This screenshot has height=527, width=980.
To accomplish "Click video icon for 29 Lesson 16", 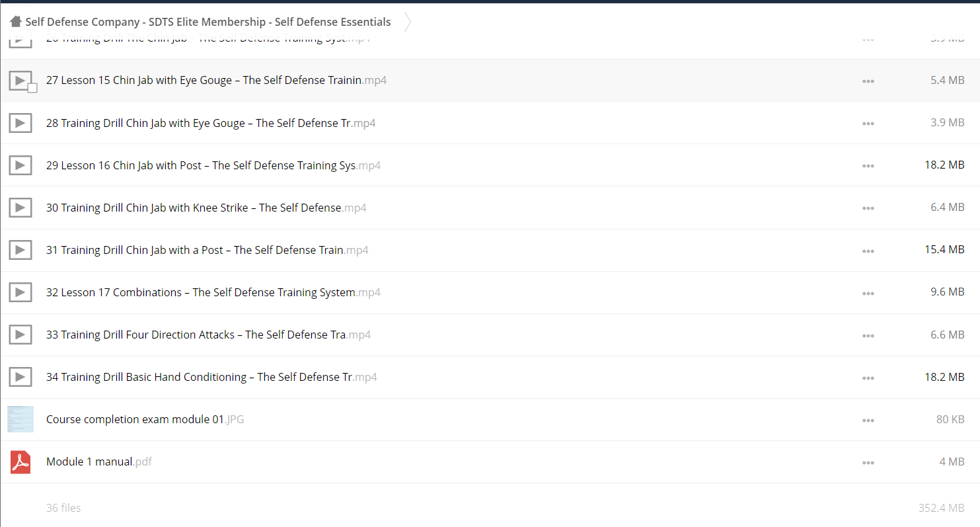I will click(20, 165).
